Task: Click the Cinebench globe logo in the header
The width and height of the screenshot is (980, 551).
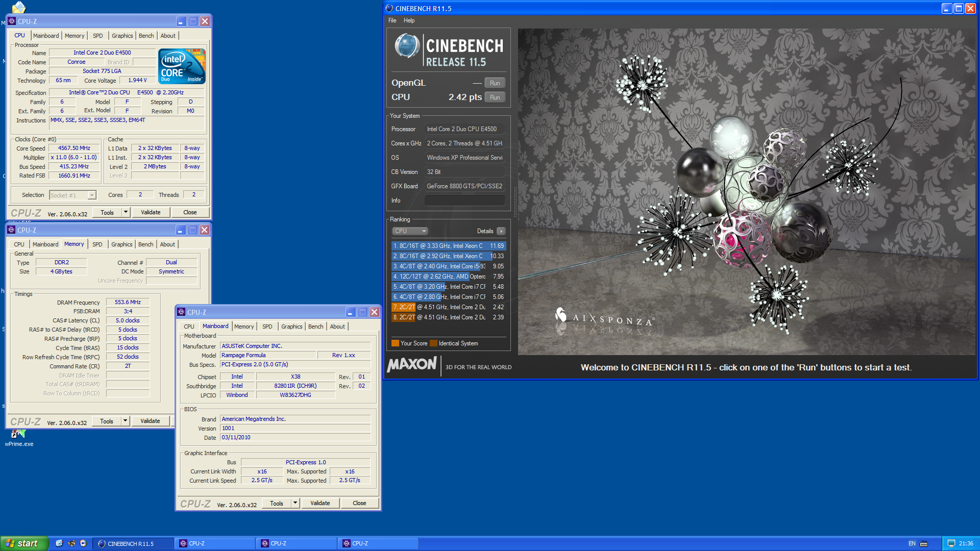Action: pos(407,46)
